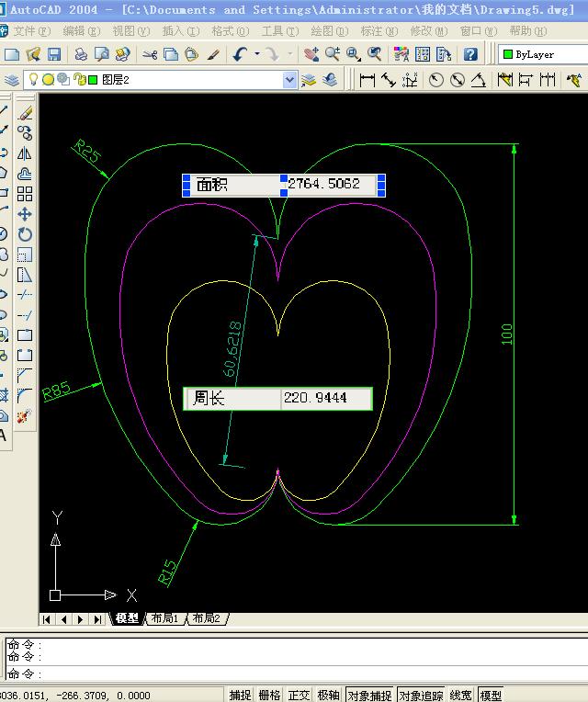Open the 标注 (Dimension) menu

pos(379,31)
